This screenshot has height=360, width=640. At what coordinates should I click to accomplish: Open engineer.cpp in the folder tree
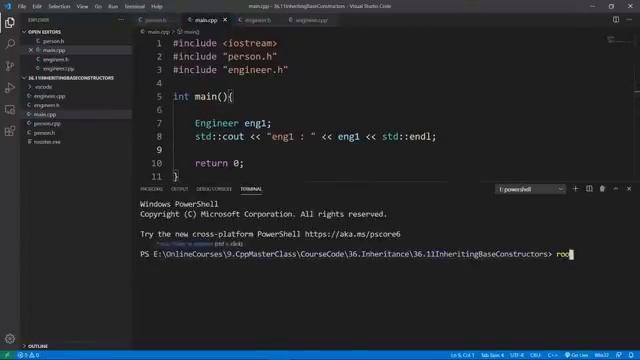point(49,96)
